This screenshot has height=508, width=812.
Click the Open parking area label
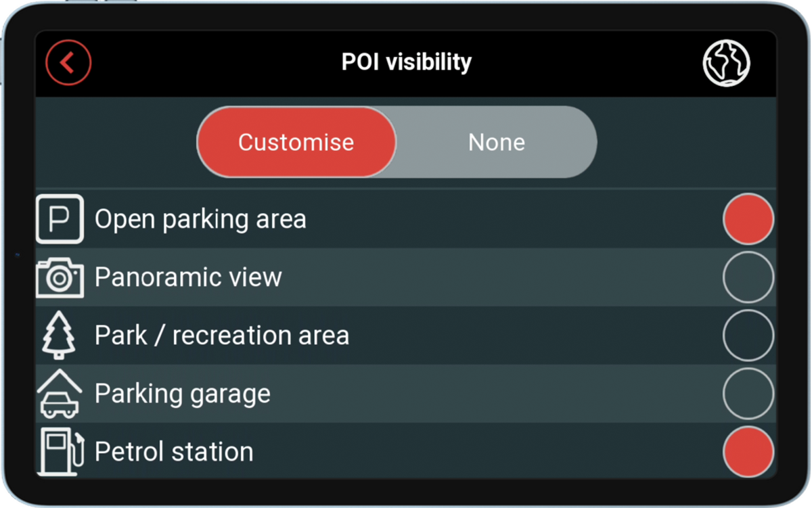(x=200, y=219)
